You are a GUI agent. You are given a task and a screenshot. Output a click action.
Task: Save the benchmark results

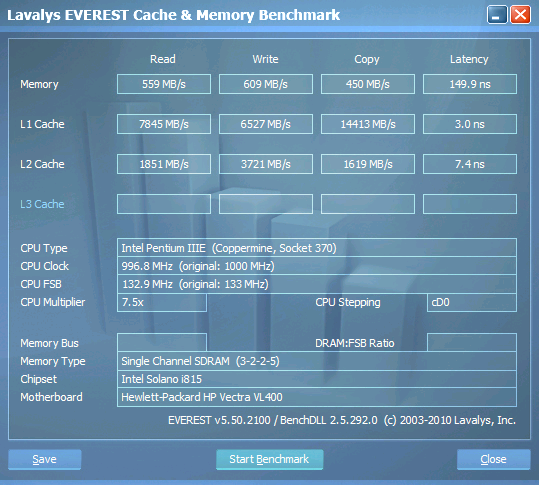pyautogui.click(x=45, y=459)
